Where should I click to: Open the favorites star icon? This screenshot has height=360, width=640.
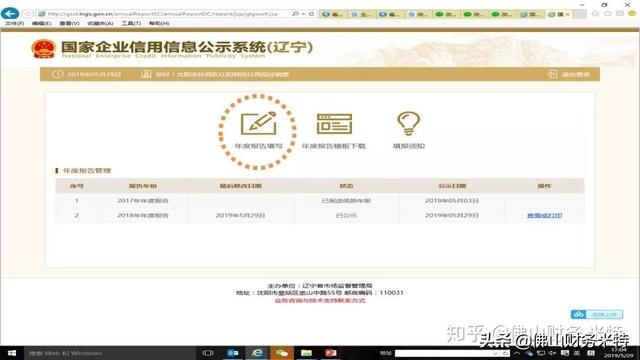click(x=608, y=14)
